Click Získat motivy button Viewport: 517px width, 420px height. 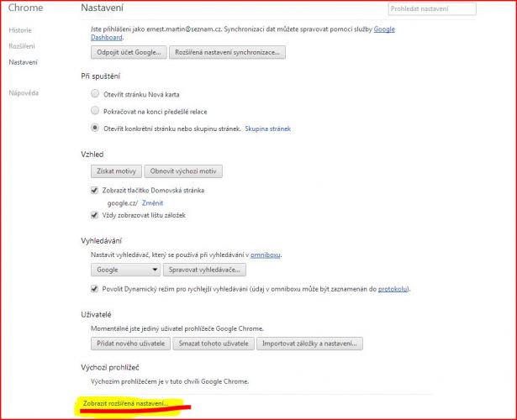click(x=116, y=171)
